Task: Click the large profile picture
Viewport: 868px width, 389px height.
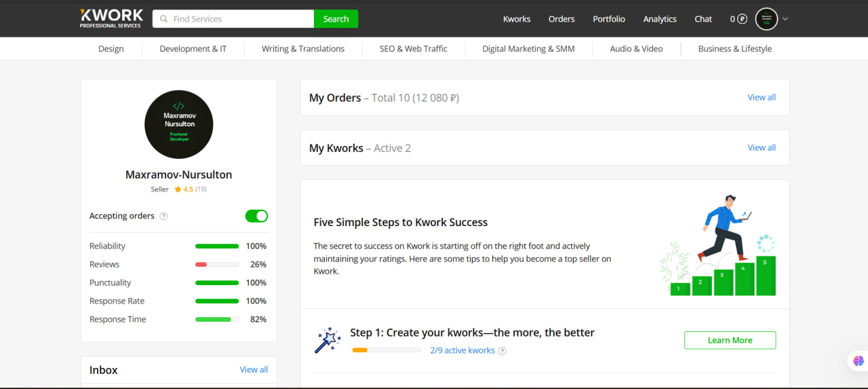Action: coord(179,125)
